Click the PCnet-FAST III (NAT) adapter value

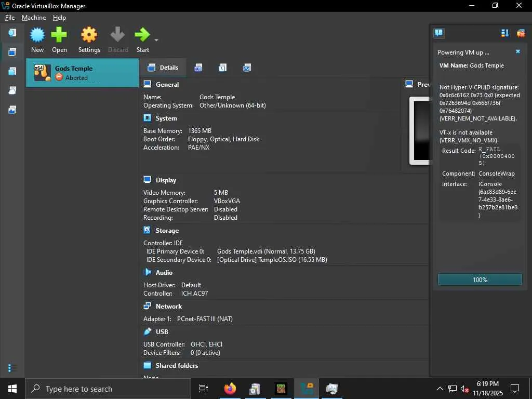click(205, 319)
